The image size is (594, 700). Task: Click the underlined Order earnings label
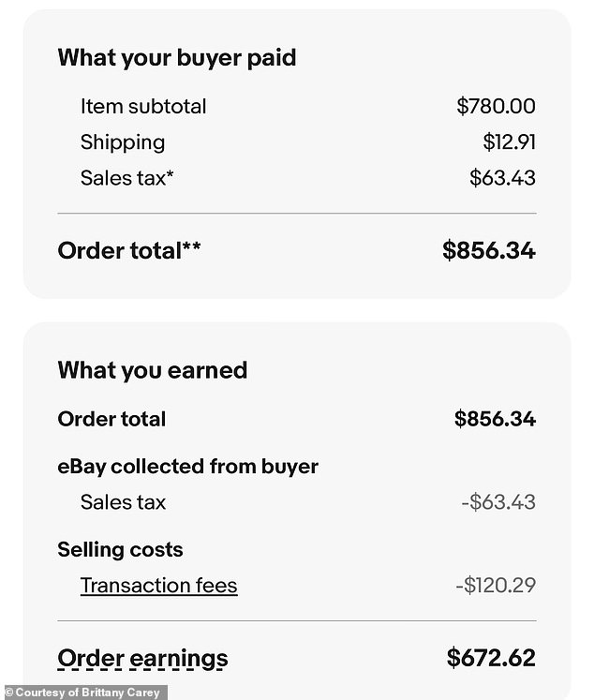142,658
